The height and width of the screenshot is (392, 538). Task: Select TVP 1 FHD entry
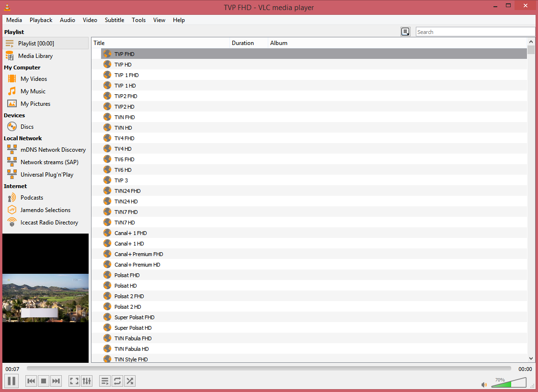[314, 75]
